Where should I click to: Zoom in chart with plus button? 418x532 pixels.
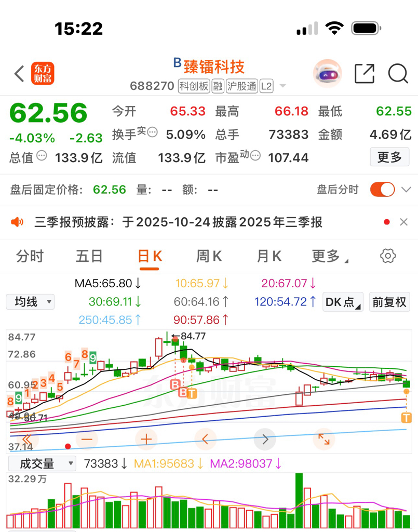[146, 440]
